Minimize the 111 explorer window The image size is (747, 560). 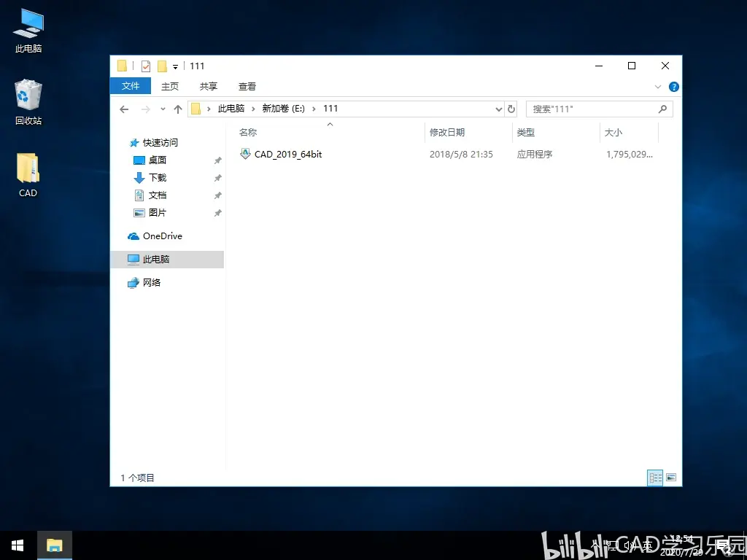coord(599,66)
